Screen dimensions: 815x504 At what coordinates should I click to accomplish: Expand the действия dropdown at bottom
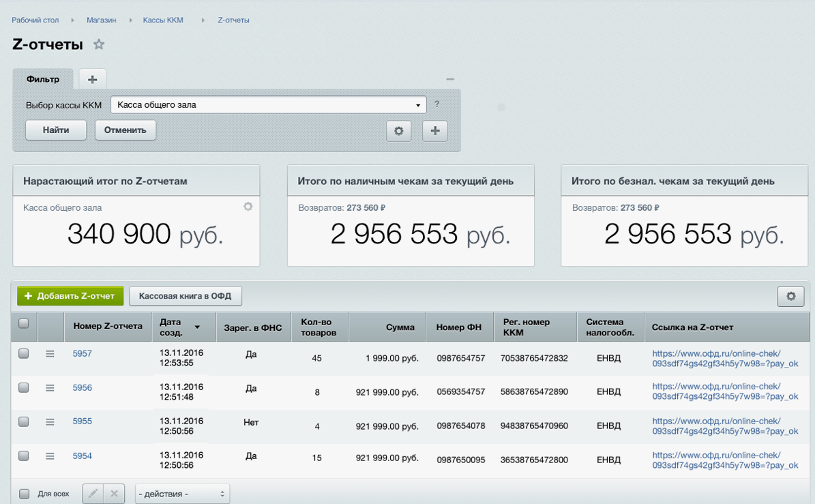point(182,494)
